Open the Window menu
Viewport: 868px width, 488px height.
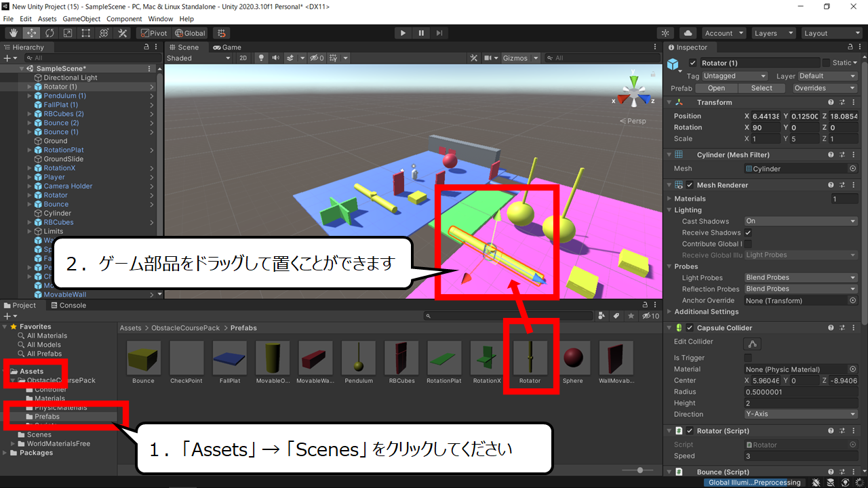[161, 19]
